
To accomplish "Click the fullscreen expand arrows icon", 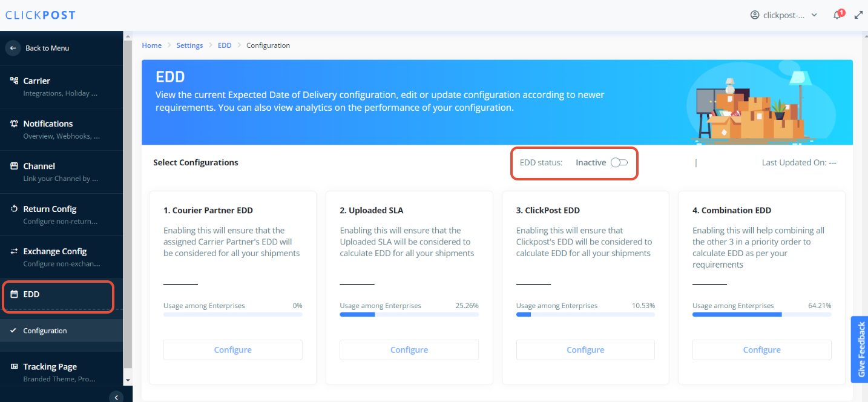I will pyautogui.click(x=858, y=15).
